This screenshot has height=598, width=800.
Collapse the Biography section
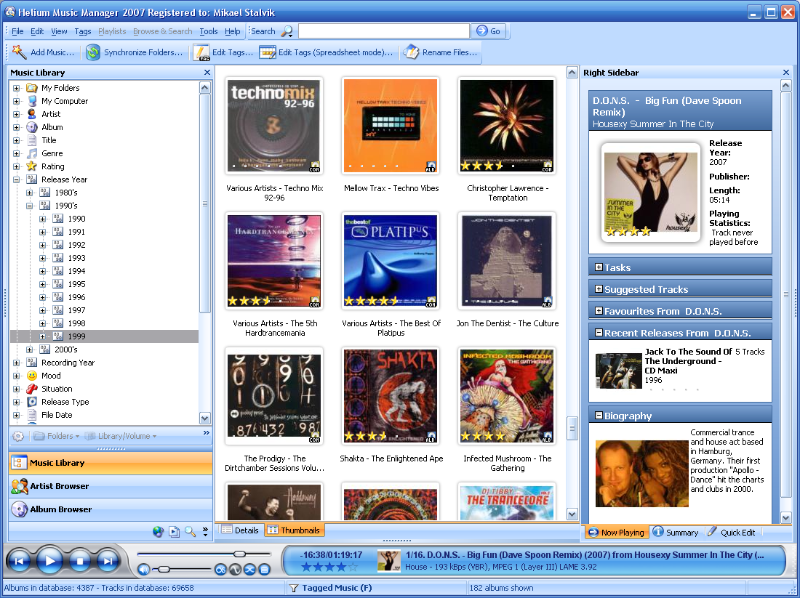pos(598,415)
